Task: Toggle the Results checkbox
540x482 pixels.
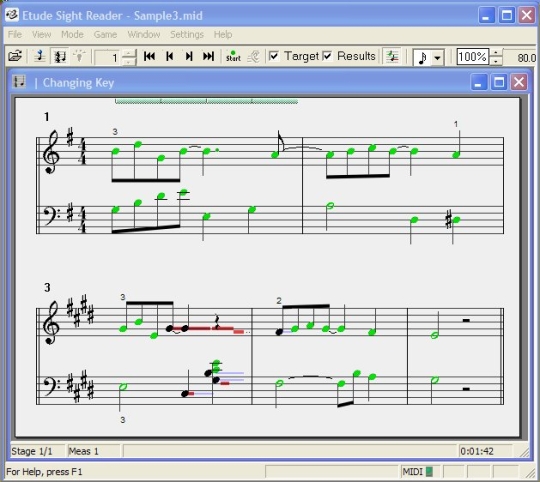Action: point(327,56)
